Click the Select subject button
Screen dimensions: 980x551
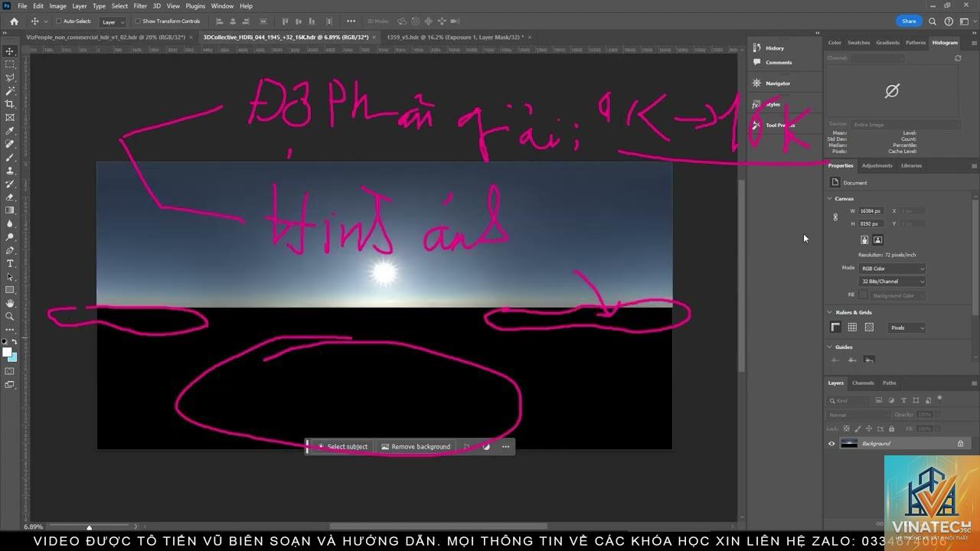click(x=342, y=446)
